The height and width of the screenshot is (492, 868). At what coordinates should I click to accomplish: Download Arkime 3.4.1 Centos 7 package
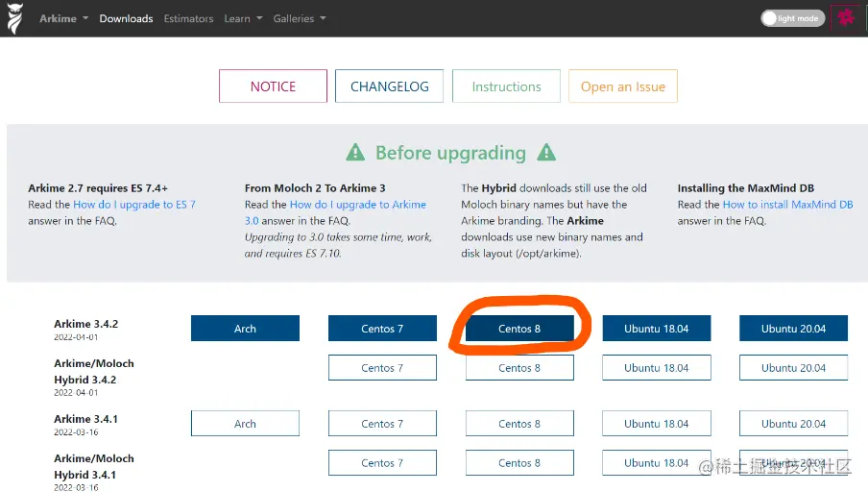(x=382, y=424)
